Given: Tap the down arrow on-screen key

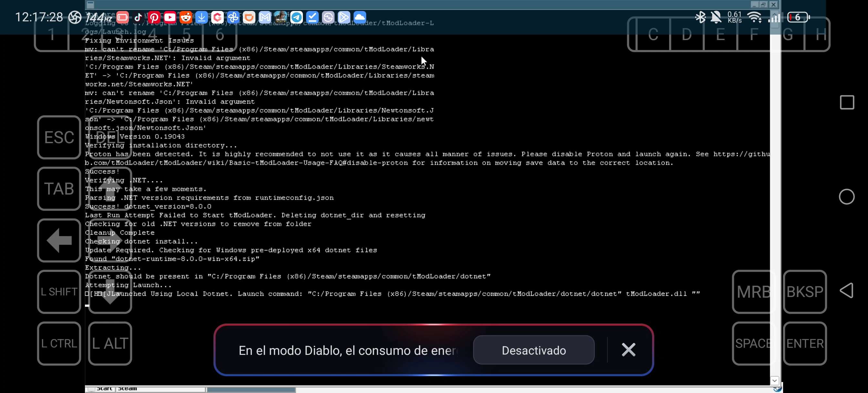Looking at the screenshot, I should click(x=110, y=292).
